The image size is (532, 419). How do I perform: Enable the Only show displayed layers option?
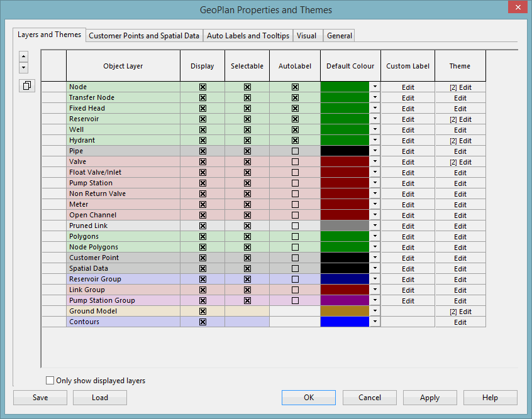coord(48,380)
